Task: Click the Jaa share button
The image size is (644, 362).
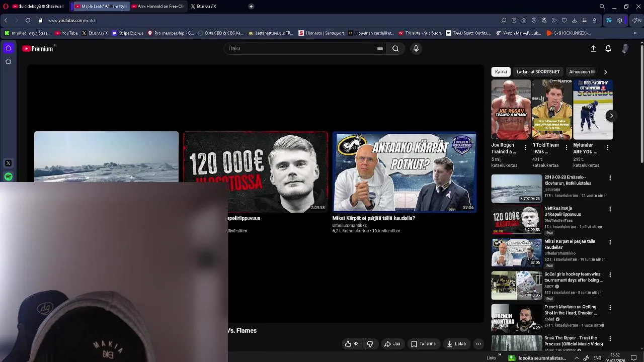Action: click(x=392, y=344)
